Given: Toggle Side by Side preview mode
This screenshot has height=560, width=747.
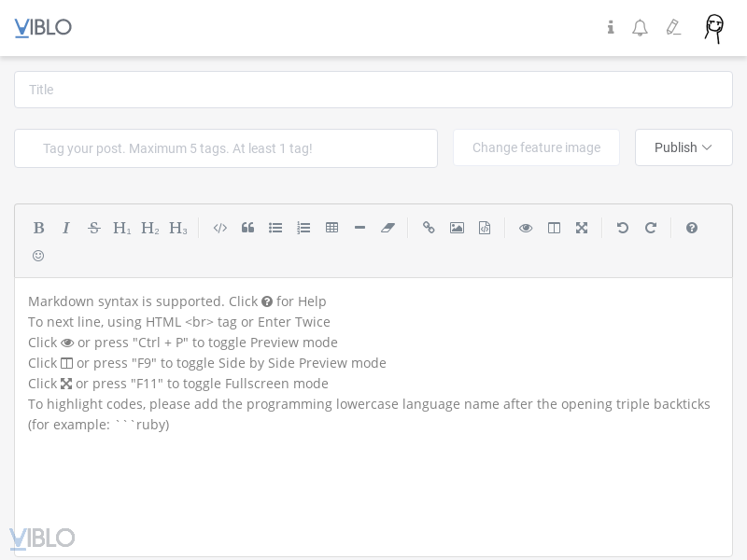Looking at the screenshot, I should [554, 228].
